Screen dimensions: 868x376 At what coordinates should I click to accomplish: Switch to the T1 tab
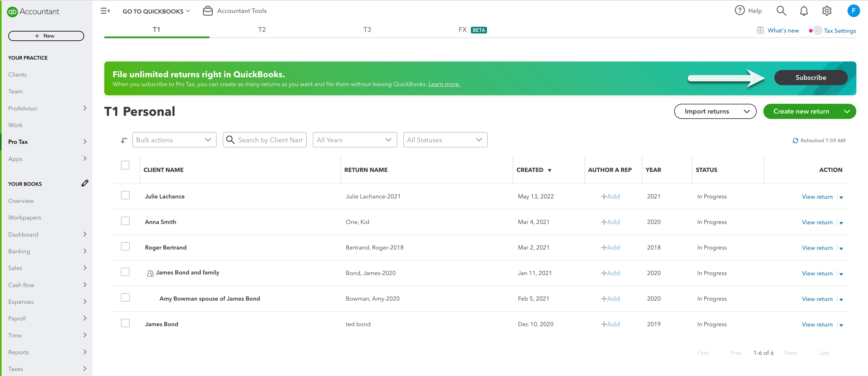(157, 30)
